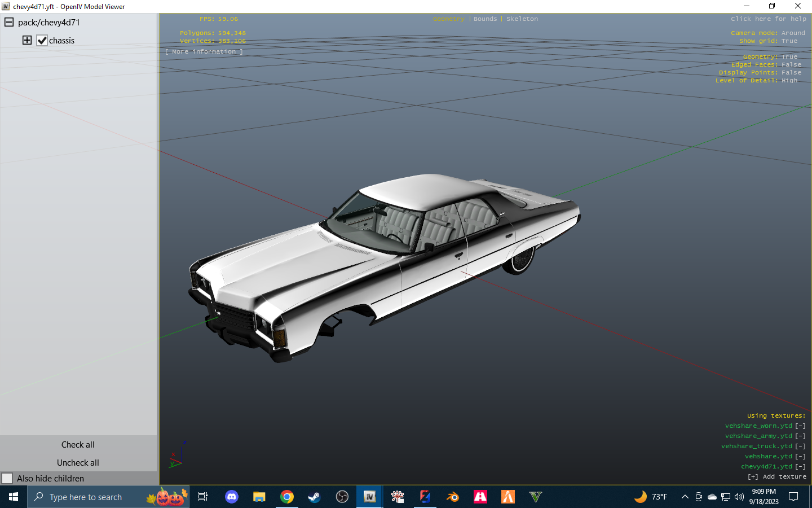This screenshot has height=508, width=812.
Task: Click the OpenIV taskbar icon
Action: click(x=369, y=497)
